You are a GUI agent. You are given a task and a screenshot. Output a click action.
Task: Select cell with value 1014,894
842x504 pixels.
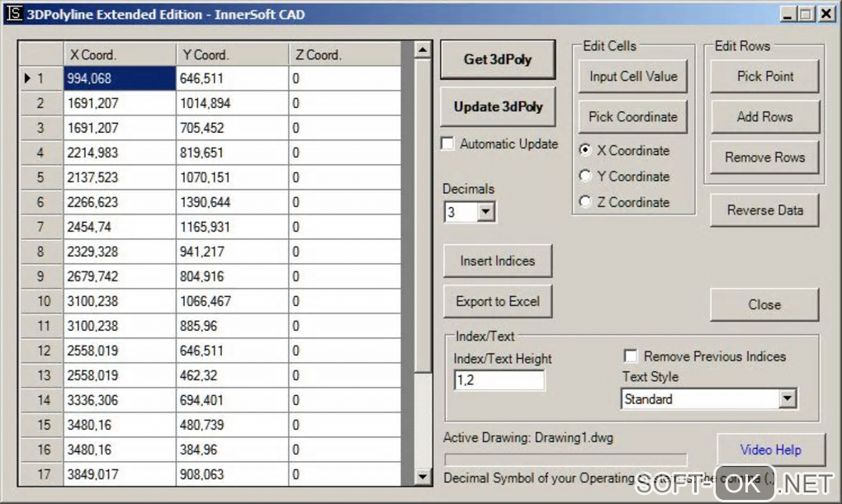tap(233, 103)
